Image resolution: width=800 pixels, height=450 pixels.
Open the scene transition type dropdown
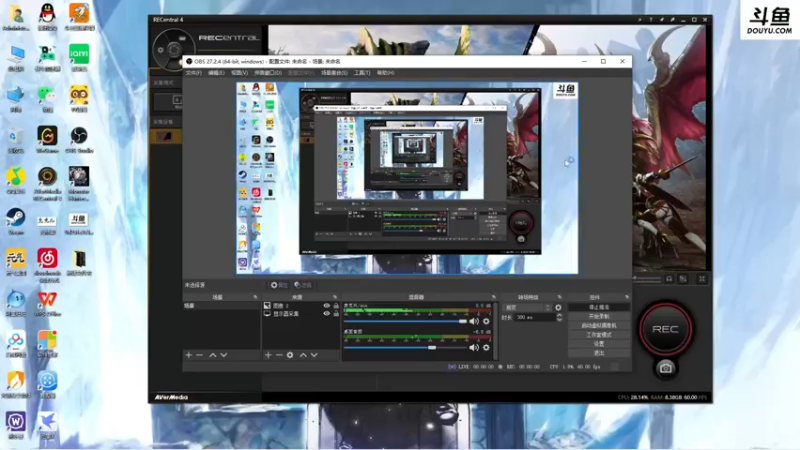pyautogui.click(x=528, y=308)
